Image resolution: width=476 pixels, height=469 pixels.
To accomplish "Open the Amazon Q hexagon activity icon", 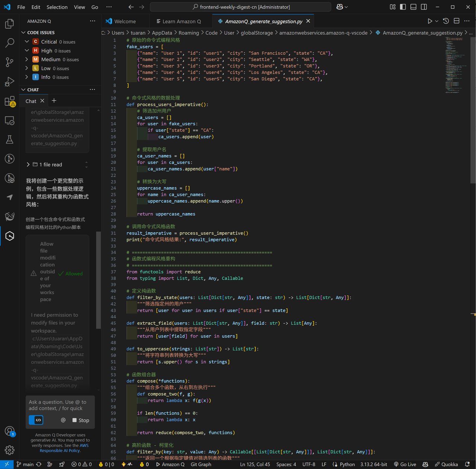I will [10, 236].
